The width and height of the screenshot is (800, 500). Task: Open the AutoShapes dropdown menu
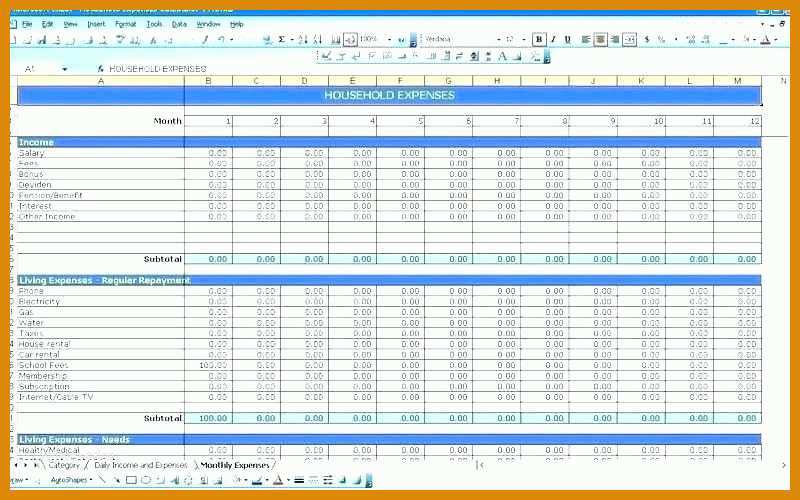pos(71,480)
